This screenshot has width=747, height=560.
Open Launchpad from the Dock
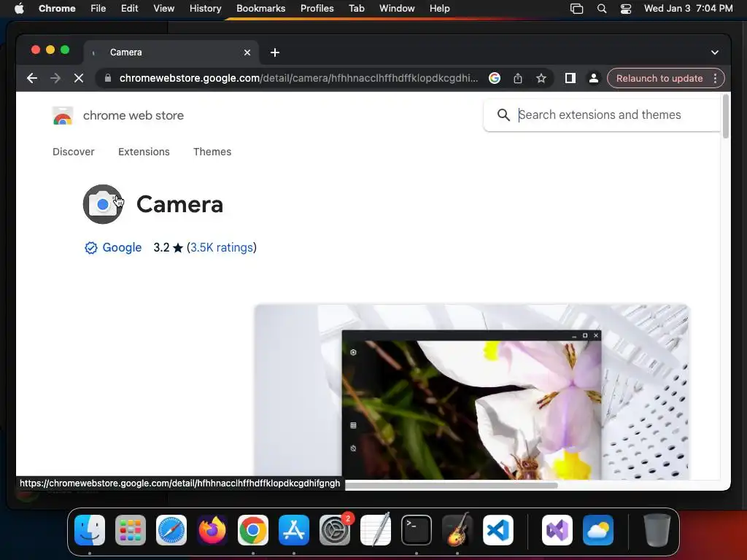131,530
